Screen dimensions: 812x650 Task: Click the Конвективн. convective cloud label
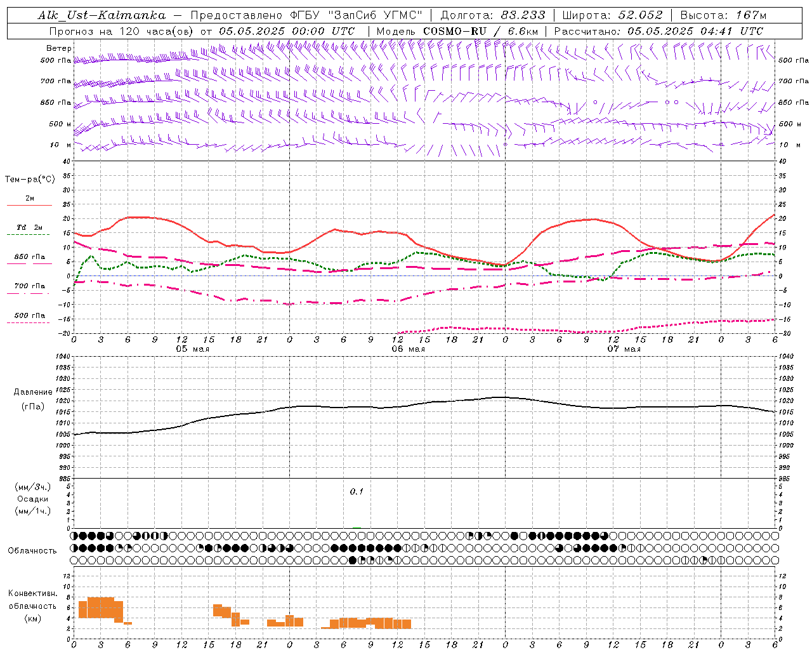33,594
